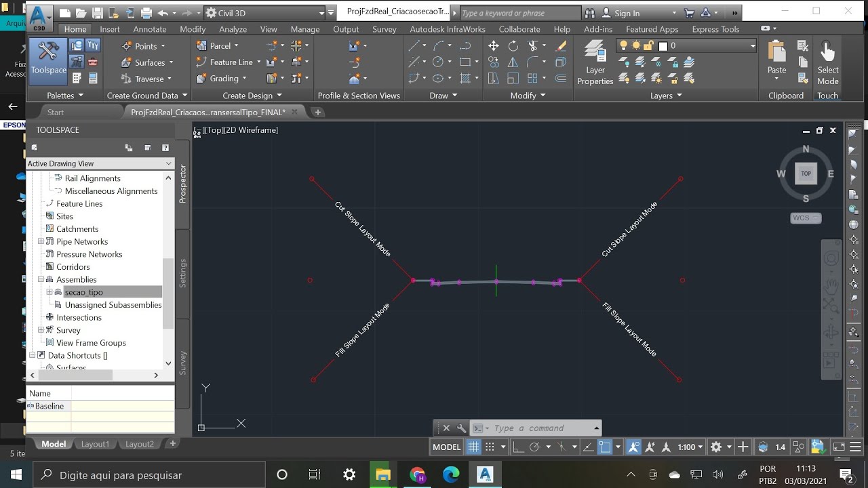Viewport: 868px width, 488px height.
Task: Open the Survey ribbon tab
Action: pyautogui.click(x=384, y=29)
